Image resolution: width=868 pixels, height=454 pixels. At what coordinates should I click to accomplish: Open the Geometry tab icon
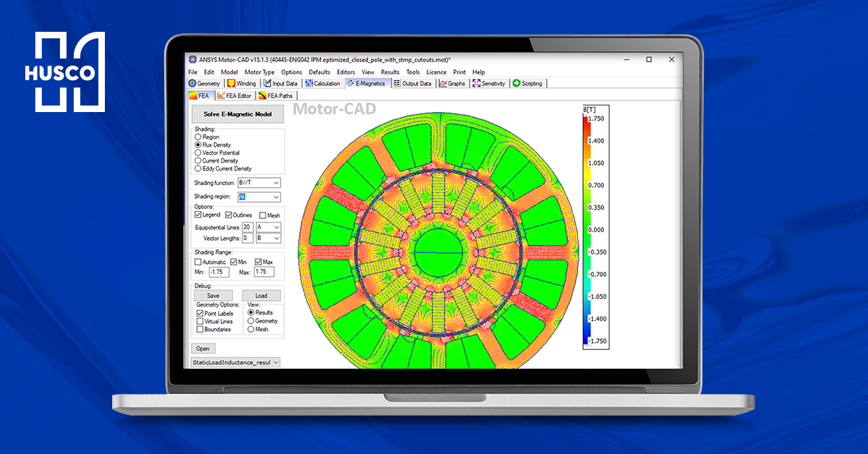192,84
